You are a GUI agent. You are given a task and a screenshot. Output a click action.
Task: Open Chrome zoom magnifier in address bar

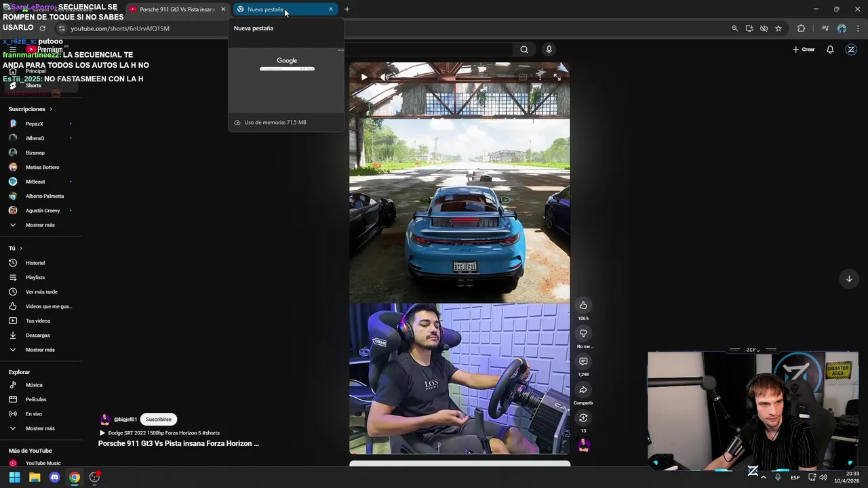[734, 28]
